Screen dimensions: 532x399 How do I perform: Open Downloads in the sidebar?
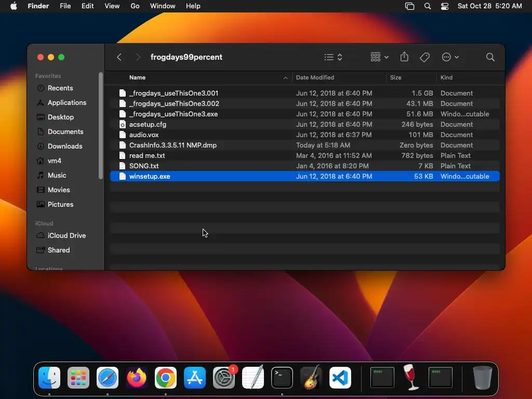click(x=59, y=146)
